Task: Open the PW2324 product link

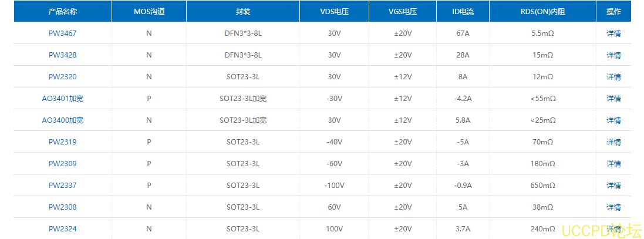Action: tap(62, 229)
